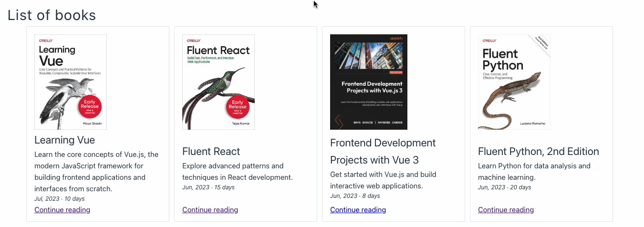This screenshot has height=227, width=644.
Task: Open Continue reading for Frontend Development Projects
Action: coord(358,210)
